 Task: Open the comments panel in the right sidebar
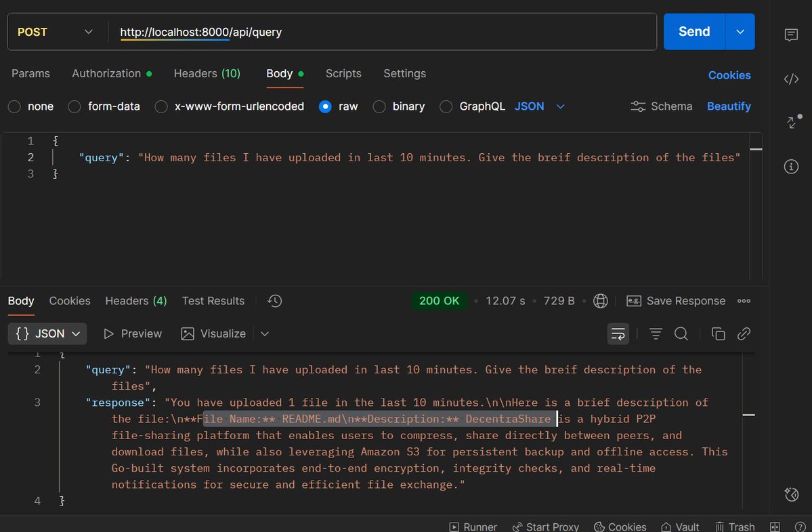[x=791, y=36]
